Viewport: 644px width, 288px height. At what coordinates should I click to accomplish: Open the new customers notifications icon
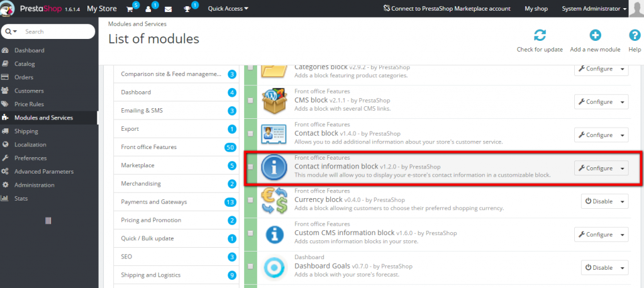point(148,9)
